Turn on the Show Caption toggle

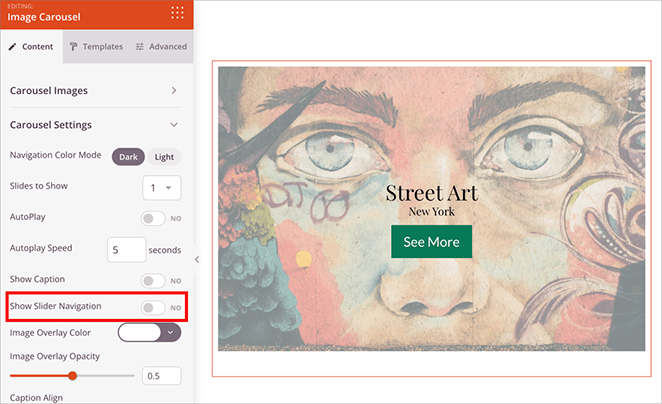153,281
